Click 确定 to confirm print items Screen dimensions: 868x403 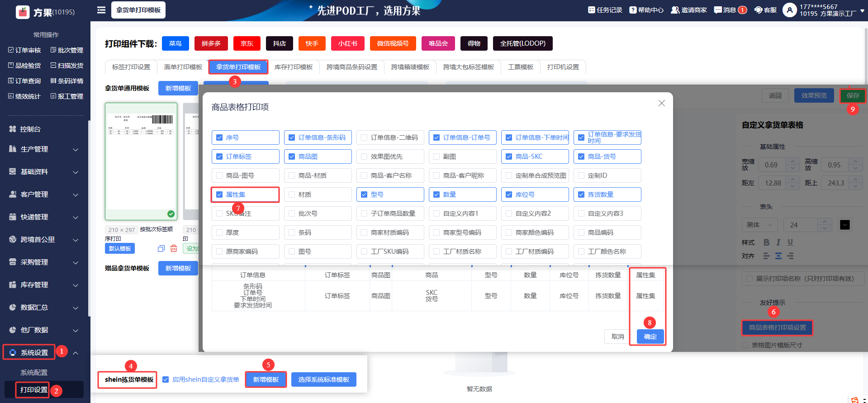point(650,337)
